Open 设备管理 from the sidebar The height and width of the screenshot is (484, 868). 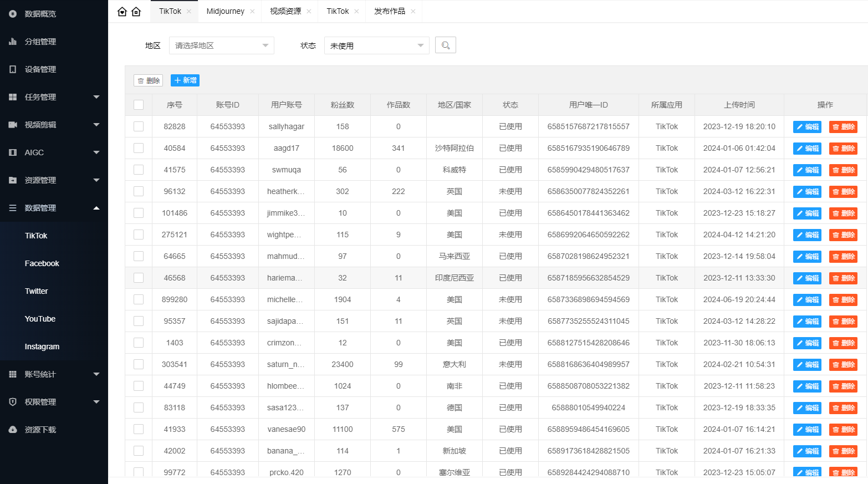coord(40,69)
